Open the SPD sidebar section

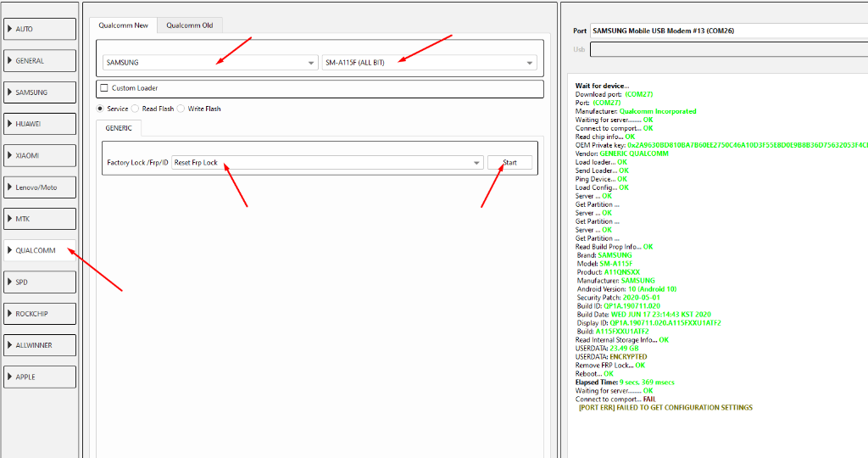[x=40, y=282]
